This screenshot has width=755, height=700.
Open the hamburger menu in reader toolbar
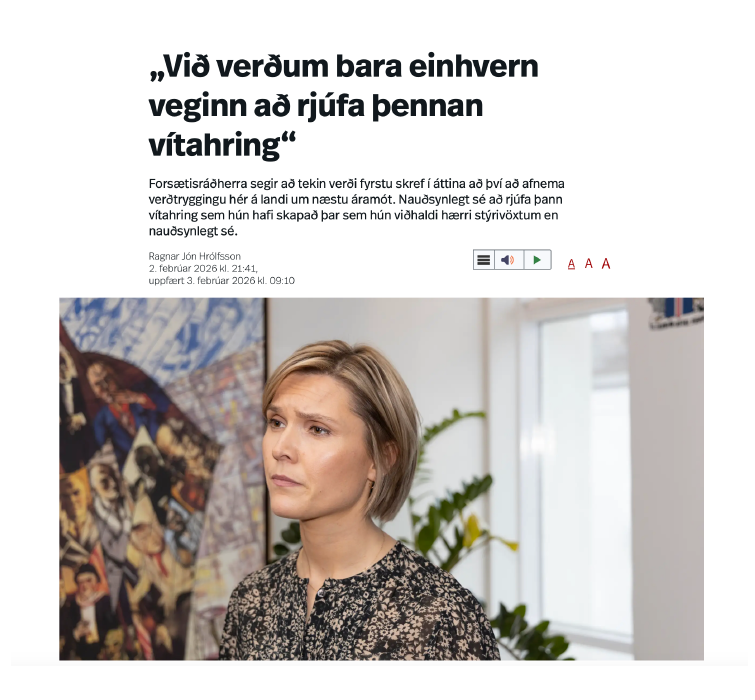point(483,260)
